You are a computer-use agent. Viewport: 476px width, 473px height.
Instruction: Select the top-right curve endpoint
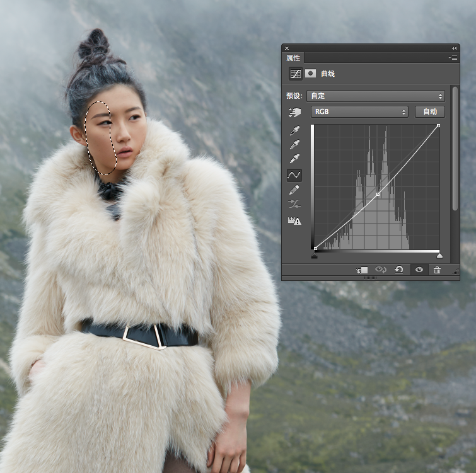pos(438,125)
